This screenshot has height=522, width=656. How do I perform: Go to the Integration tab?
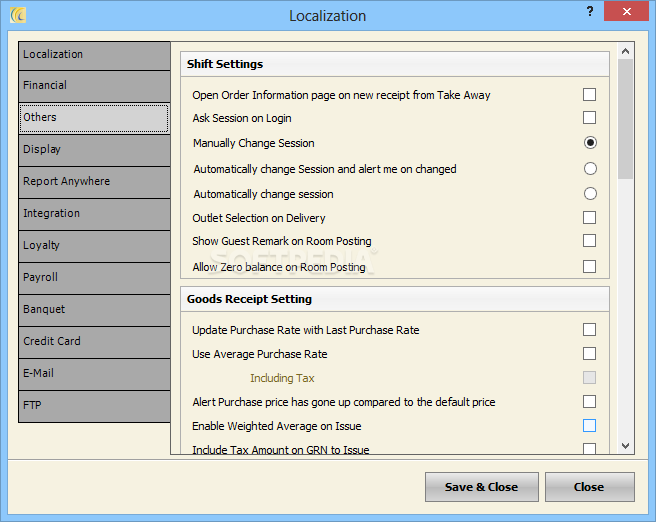pyautogui.click(x=95, y=214)
